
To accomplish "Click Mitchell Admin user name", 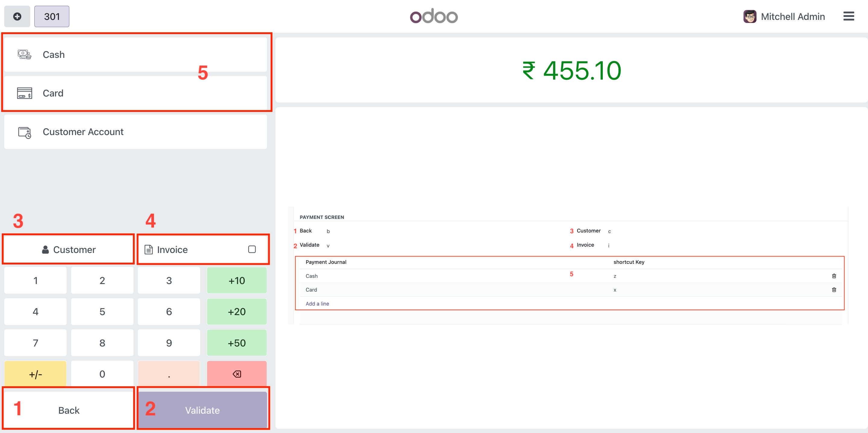I will coord(793,17).
